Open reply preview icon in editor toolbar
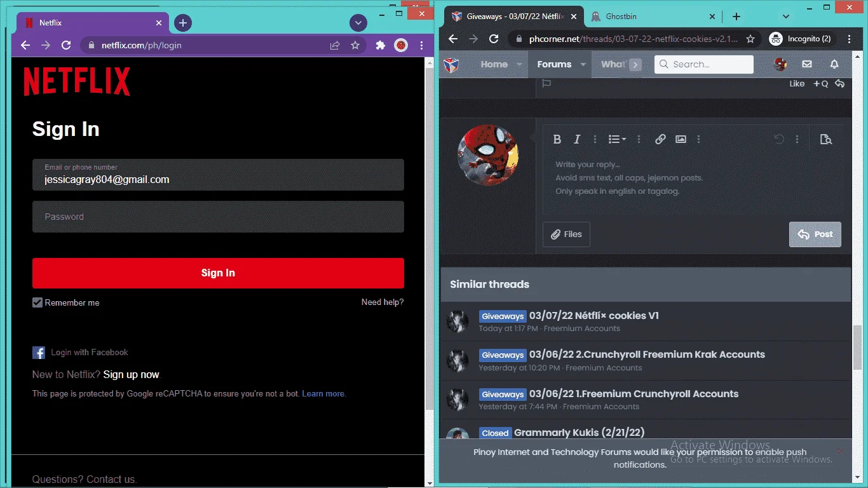 (x=825, y=139)
